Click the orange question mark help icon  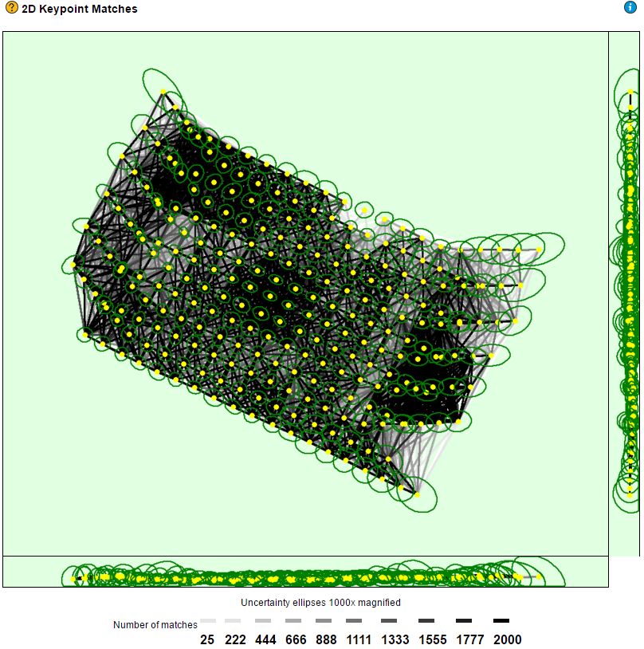coord(12,7)
